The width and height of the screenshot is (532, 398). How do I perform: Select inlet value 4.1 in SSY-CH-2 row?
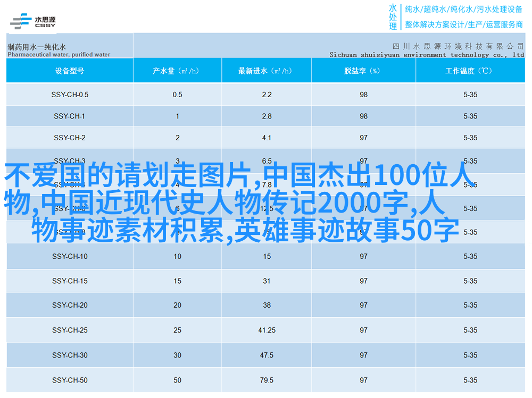tap(267, 138)
